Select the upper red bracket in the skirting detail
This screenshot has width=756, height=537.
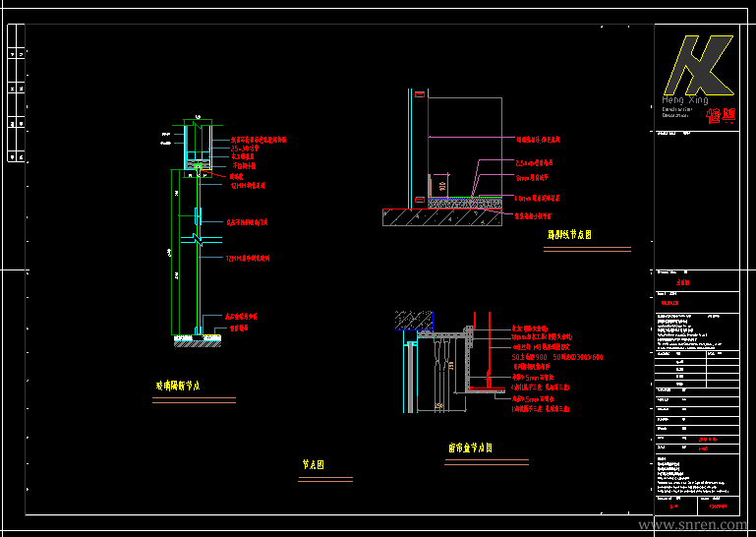tap(420, 94)
